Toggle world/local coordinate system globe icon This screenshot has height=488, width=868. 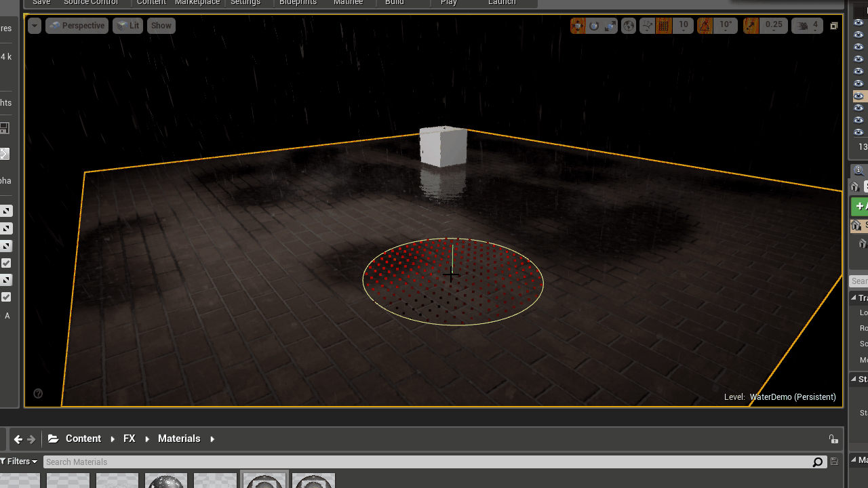tap(629, 26)
